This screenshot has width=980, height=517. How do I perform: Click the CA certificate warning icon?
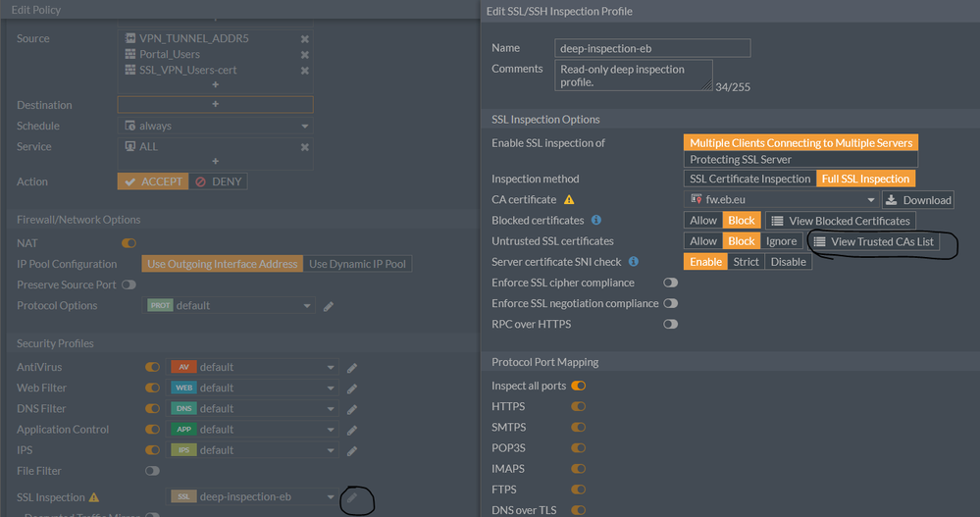click(x=569, y=200)
